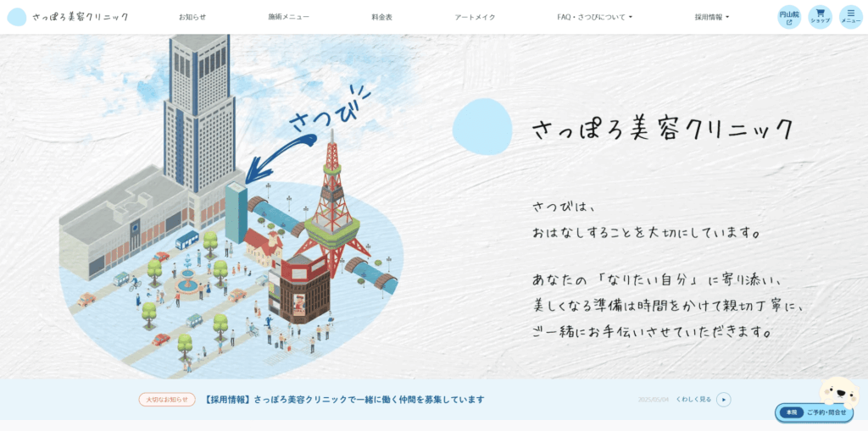Click the 大切なお知らせ badge
The width and height of the screenshot is (868, 431).
[x=167, y=400]
